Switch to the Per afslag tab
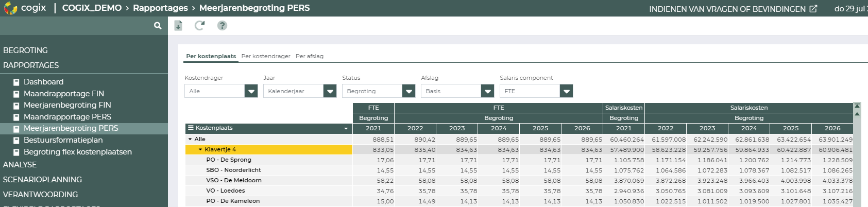 click(310, 56)
